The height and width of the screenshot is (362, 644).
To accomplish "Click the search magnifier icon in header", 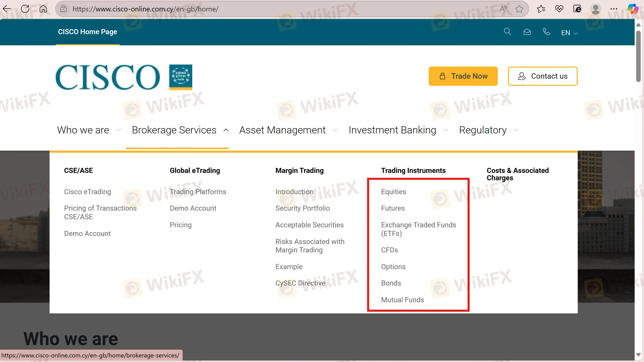I will coord(507,32).
